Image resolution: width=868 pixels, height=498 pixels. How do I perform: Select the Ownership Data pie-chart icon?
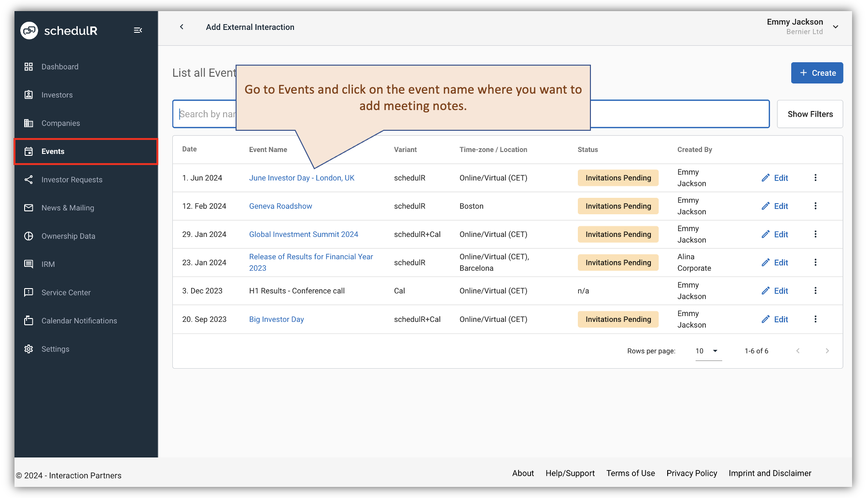point(29,236)
